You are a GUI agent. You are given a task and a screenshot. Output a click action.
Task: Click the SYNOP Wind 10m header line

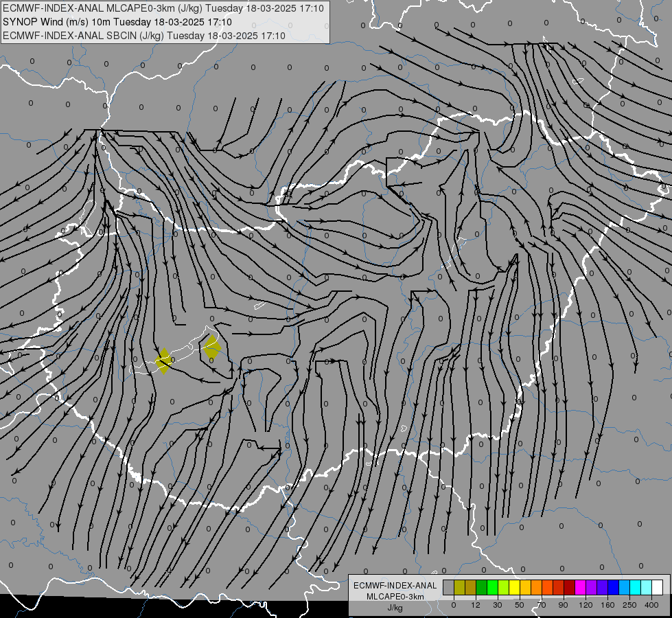click(117, 22)
